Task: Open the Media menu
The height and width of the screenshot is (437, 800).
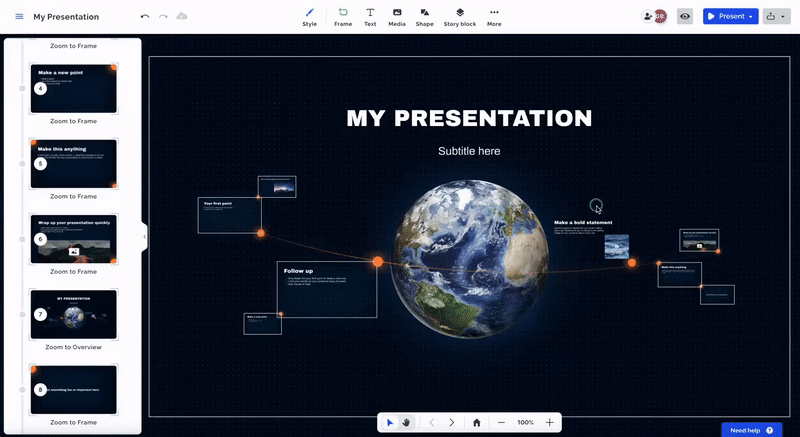Action: [397, 17]
